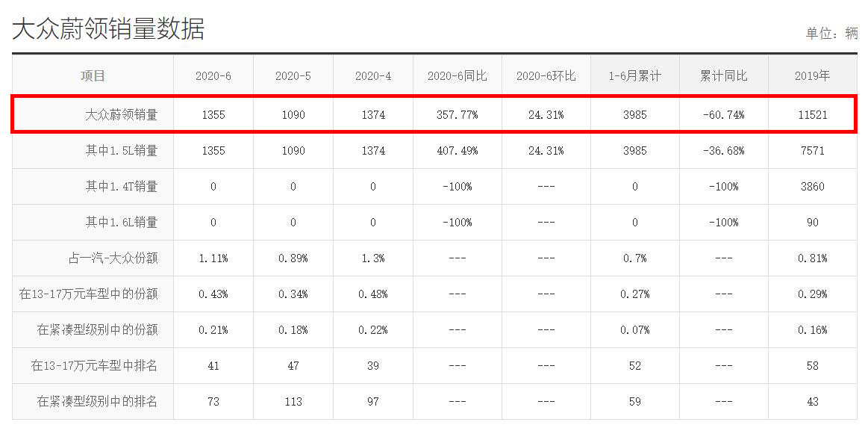The height and width of the screenshot is (425, 868).
Task: Select the 11521 sales cell for 2019
Action: [x=812, y=115]
